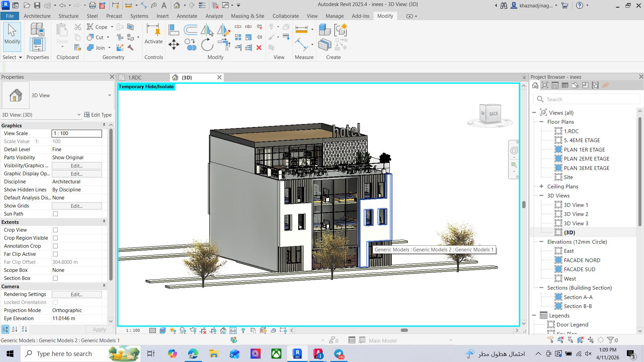Click Edit for Visibility/Graphics overrides
Viewport: 644px width, 362px height.
point(76,166)
